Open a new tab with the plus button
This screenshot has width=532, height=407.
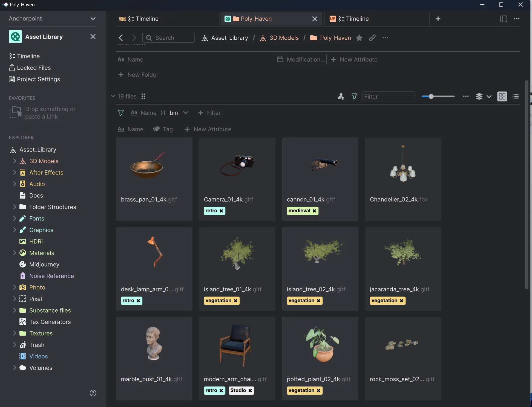[438, 19]
